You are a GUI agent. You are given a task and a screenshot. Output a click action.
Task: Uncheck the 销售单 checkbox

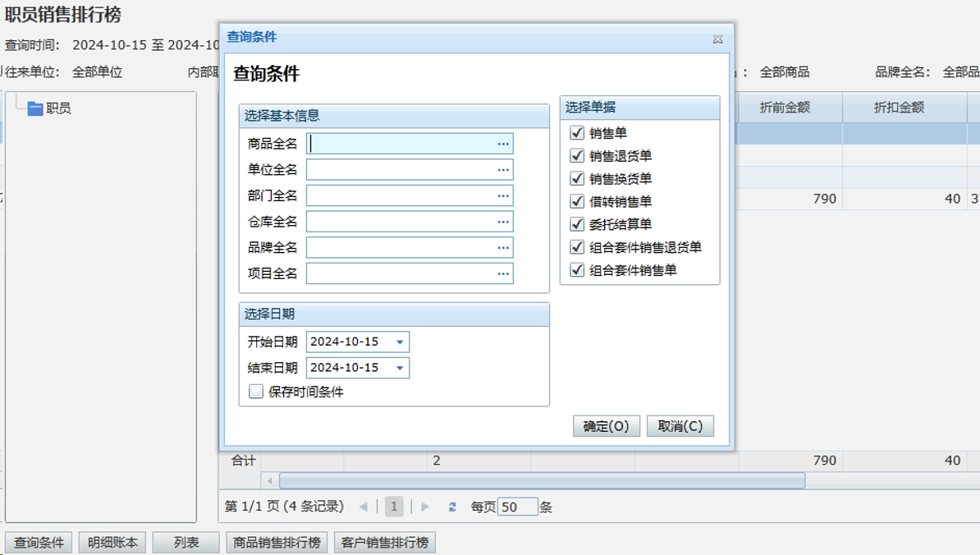coord(577,132)
